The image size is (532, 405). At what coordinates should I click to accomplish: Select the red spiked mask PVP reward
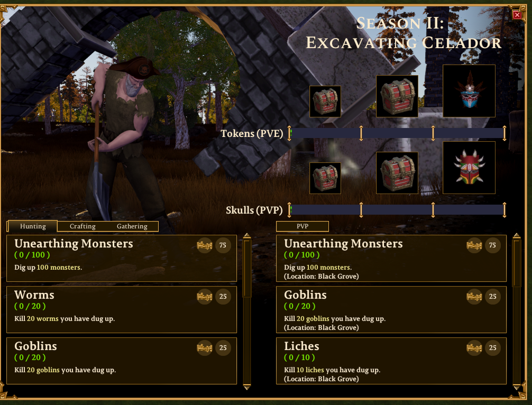click(469, 168)
